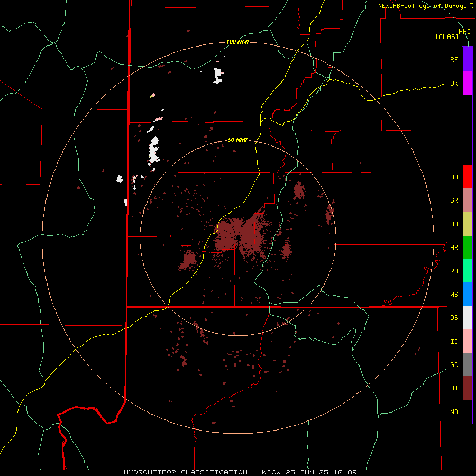Screen dimensions: 476x476
Task: Click the 25 JUN 25 date text
Action: click(309, 472)
